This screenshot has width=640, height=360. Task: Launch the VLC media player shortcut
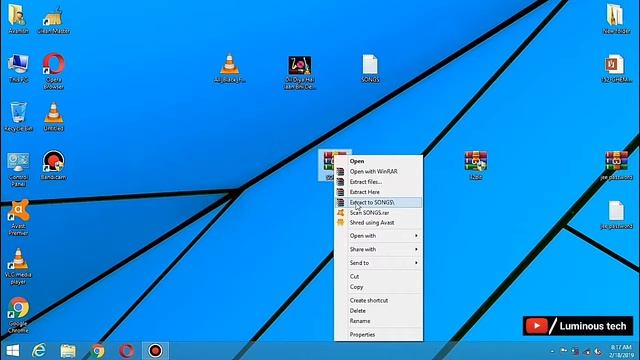click(18, 266)
